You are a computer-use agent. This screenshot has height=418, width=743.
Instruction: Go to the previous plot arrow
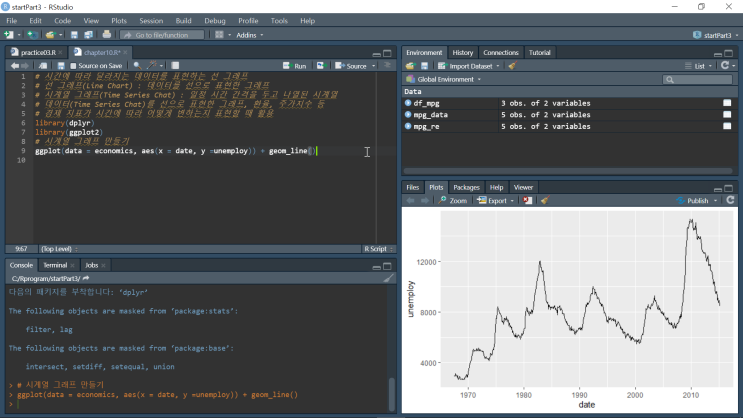pyautogui.click(x=410, y=200)
